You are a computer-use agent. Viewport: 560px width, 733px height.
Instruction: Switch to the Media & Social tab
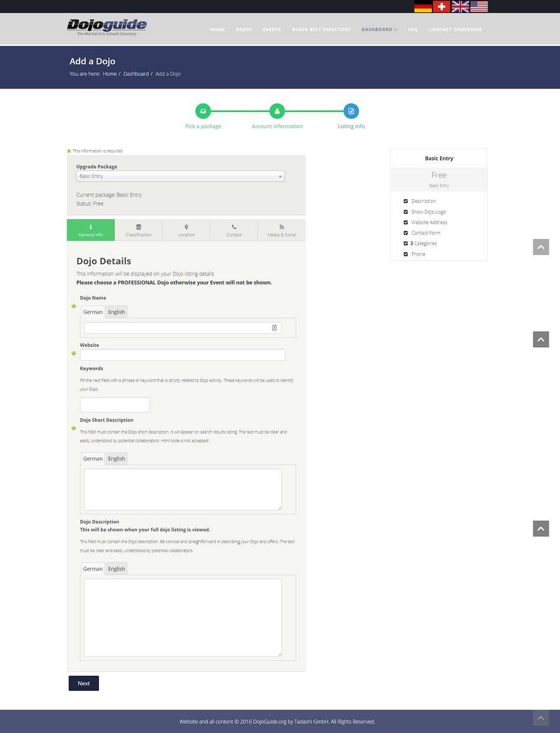tap(281, 230)
